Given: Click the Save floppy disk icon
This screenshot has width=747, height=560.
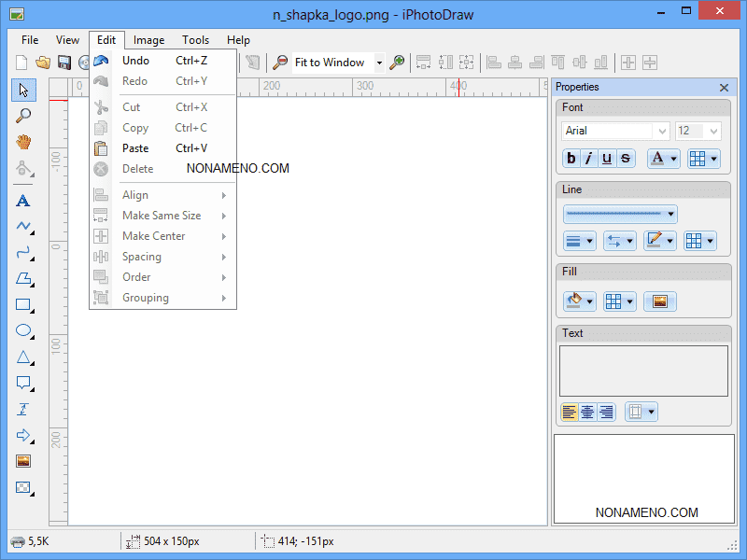Looking at the screenshot, I should [64, 63].
